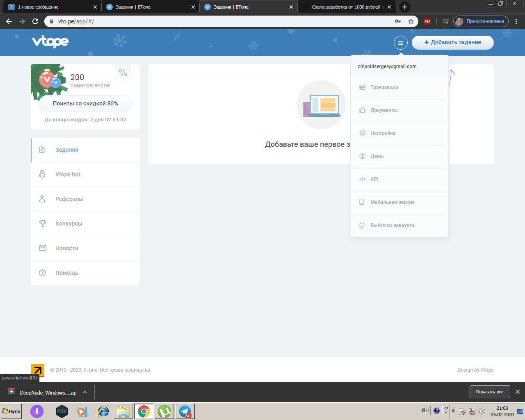
Task: Open the ABP extension icon
Action: click(427, 21)
